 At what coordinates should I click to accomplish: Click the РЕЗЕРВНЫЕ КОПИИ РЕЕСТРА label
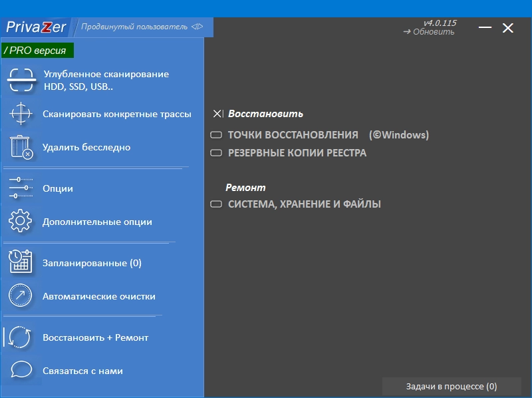point(297,153)
